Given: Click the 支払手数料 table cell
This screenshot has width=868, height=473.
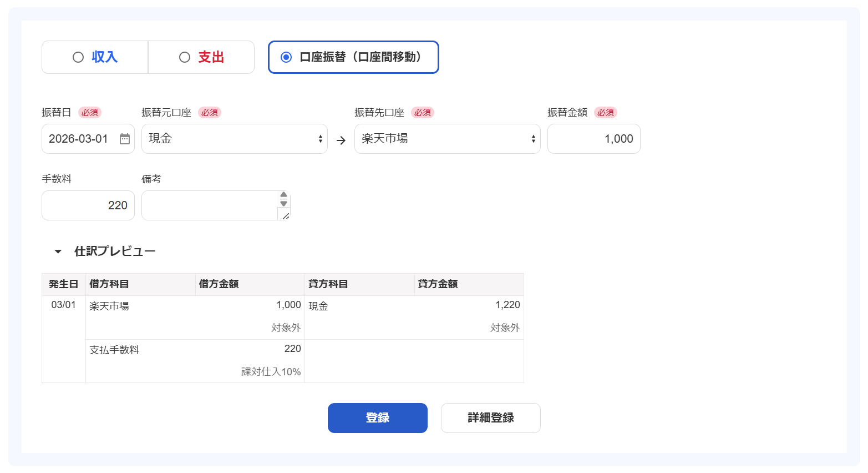Looking at the screenshot, I should (x=114, y=350).
